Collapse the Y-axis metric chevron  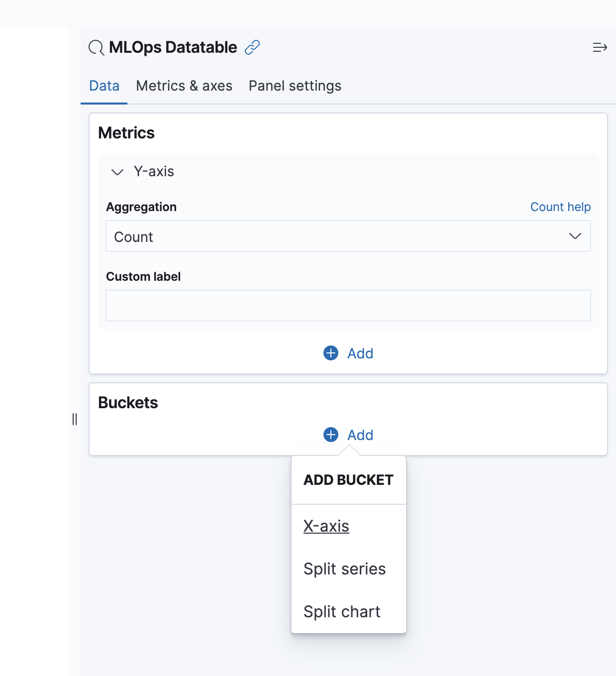pos(117,172)
